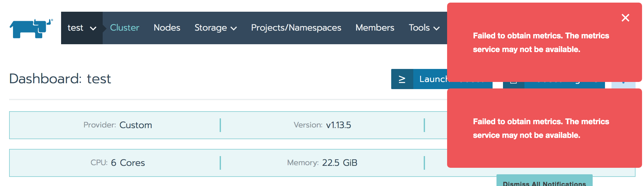Switch to the Cluster tab

[x=124, y=28]
